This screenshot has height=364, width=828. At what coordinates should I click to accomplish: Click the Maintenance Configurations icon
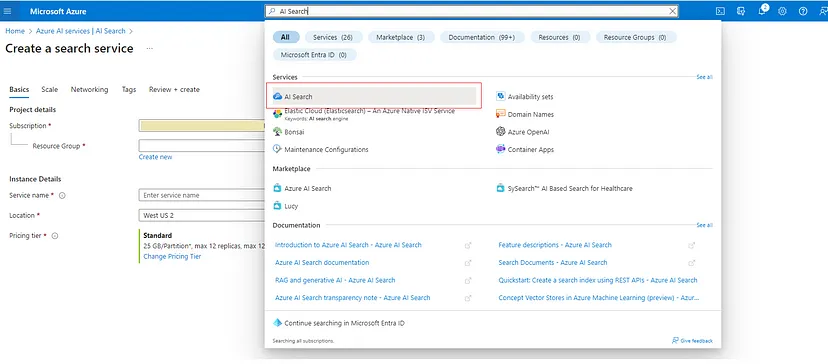click(x=277, y=150)
